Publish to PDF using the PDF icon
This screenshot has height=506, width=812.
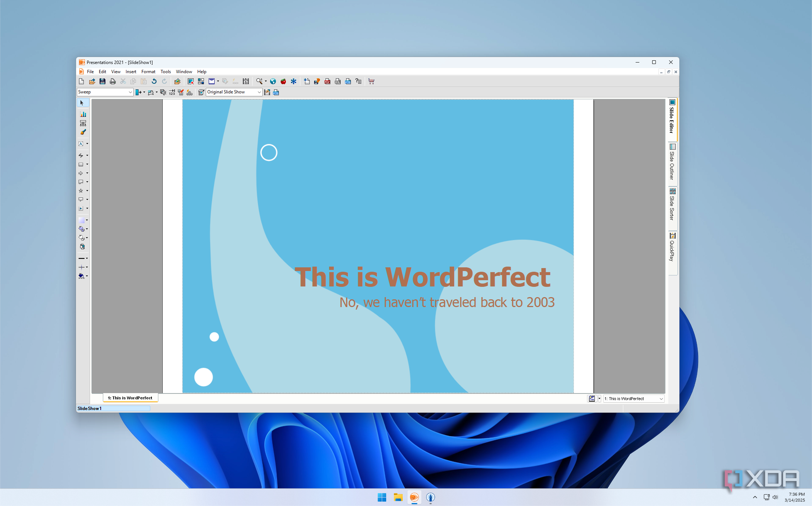click(327, 81)
